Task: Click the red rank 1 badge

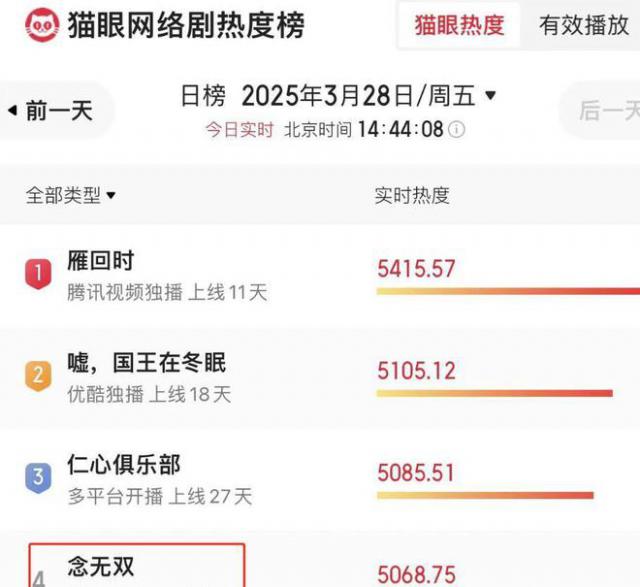Action: tap(37, 272)
